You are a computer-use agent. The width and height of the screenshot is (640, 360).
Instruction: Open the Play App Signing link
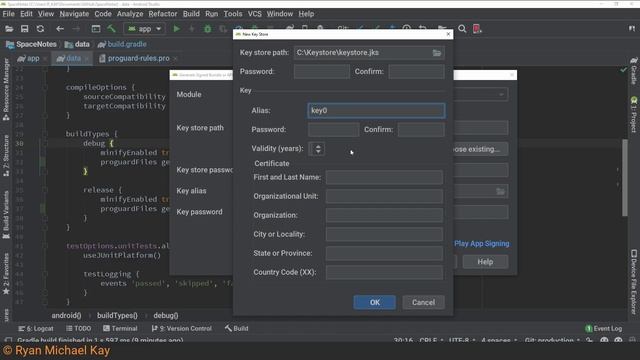482,244
